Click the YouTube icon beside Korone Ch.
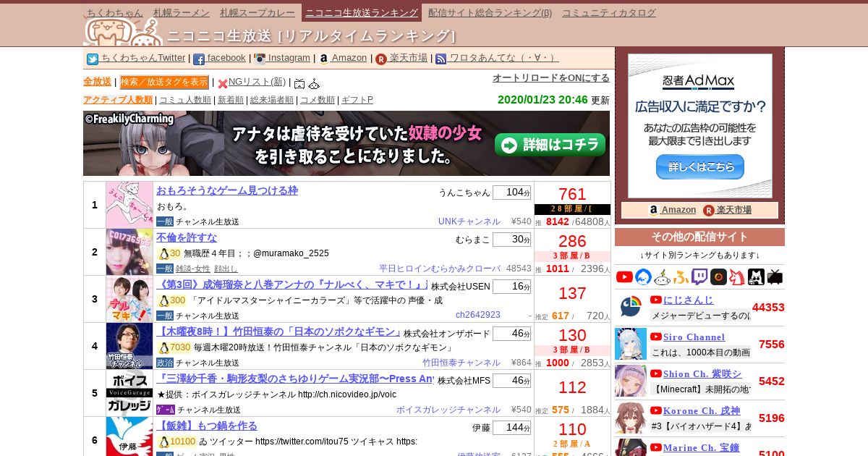This screenshot has width=868, height=456. tap(656, 410)
